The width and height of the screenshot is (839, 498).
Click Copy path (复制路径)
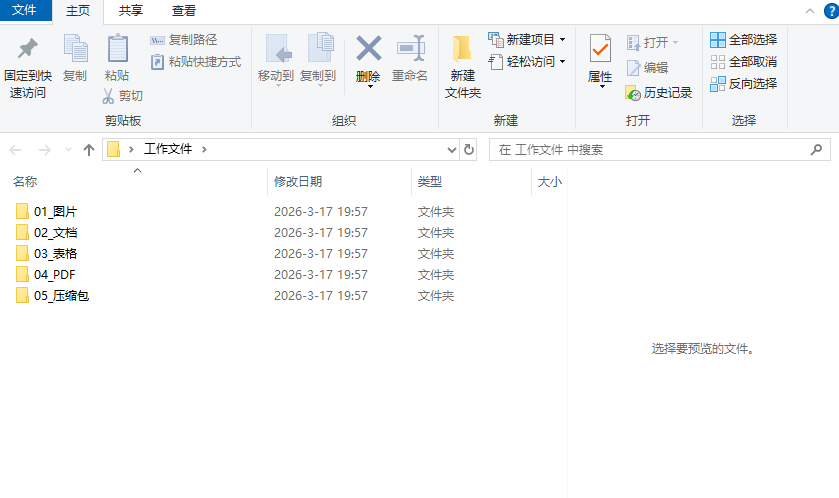[x=184, y=40]
